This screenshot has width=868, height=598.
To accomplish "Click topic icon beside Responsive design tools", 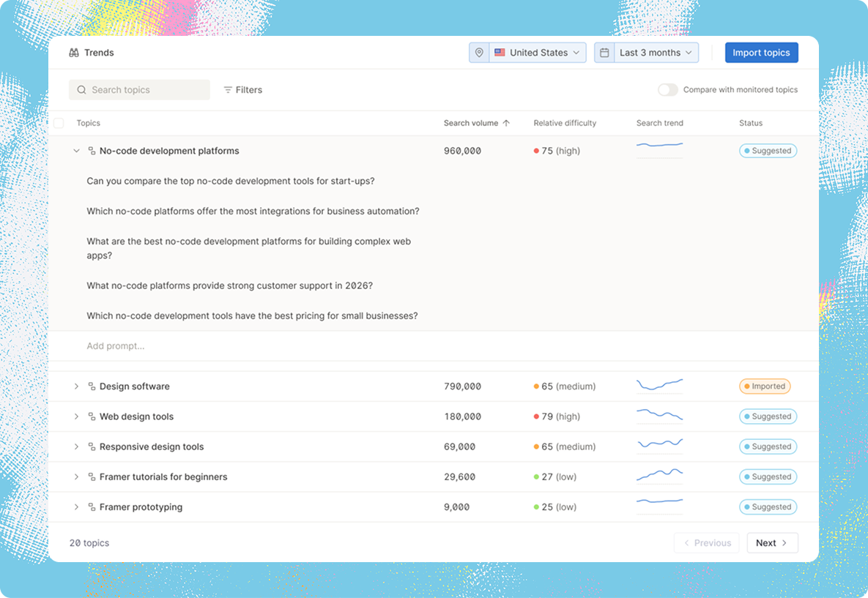I will coord(92,447).
